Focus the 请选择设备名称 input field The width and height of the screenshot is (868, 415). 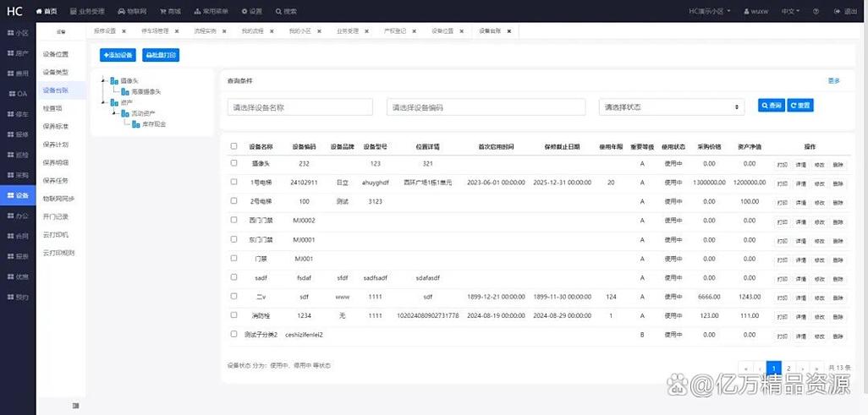point(300,107)
